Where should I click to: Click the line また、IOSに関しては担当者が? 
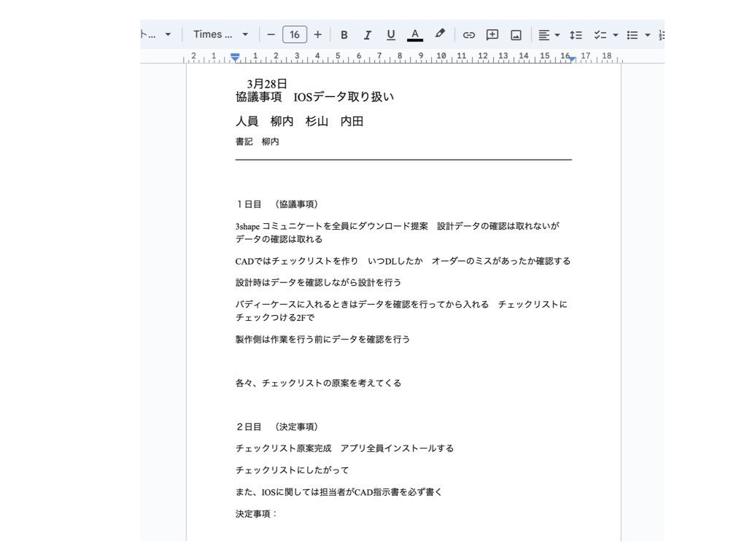tap(338, 492)
